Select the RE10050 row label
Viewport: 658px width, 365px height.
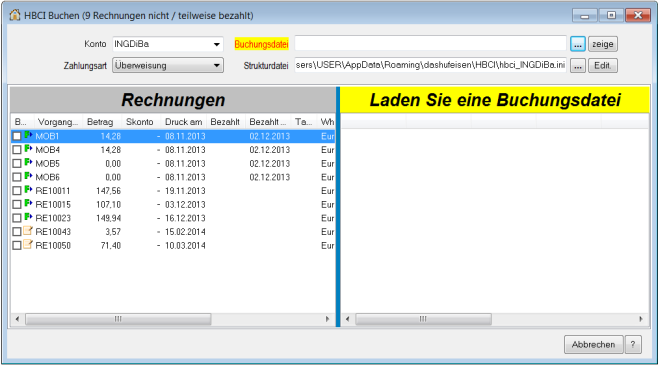pyautogui.click(x=53, y=245)
